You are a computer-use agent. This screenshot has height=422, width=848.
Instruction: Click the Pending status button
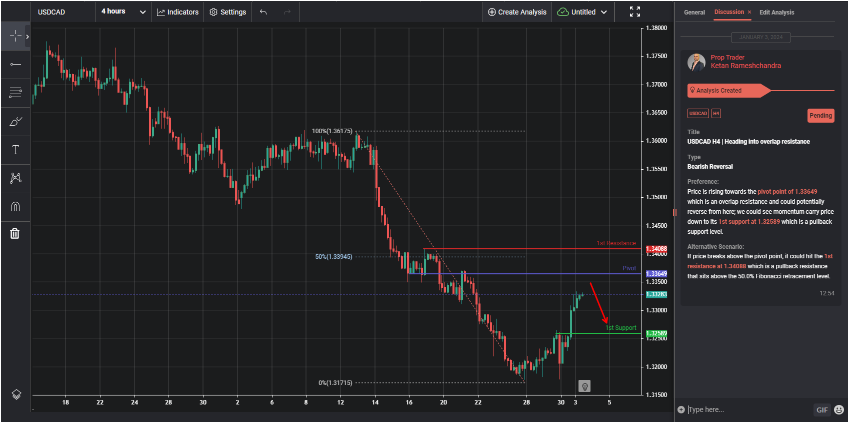point(820,116)
